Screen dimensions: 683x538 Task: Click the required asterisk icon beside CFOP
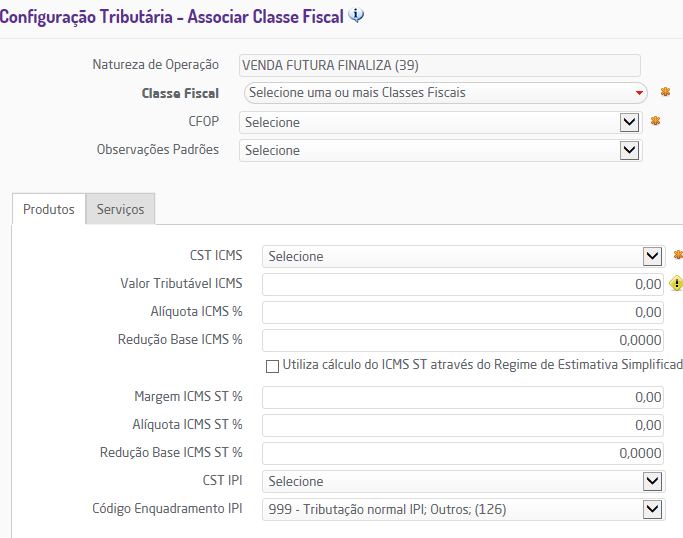656,121
